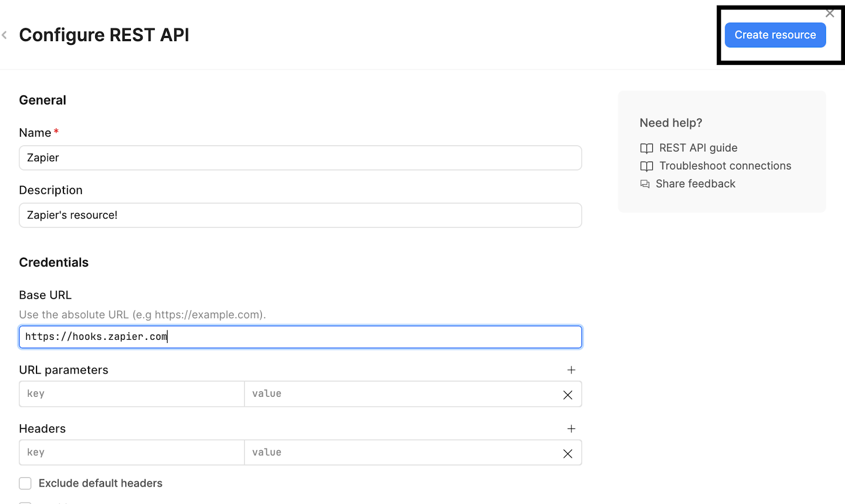Viewport: 845px width, 504px height.
Task: Click the Description input field
Action: 300,215
